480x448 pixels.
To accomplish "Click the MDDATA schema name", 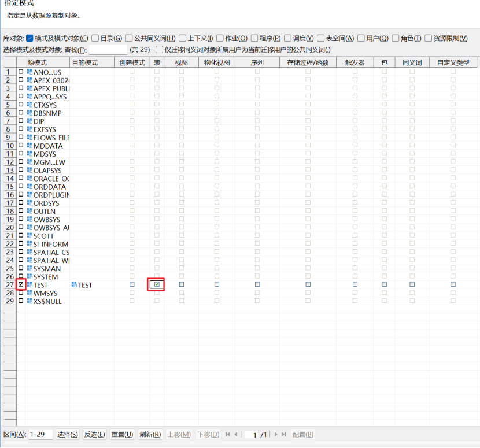I will tap(48, 146).
